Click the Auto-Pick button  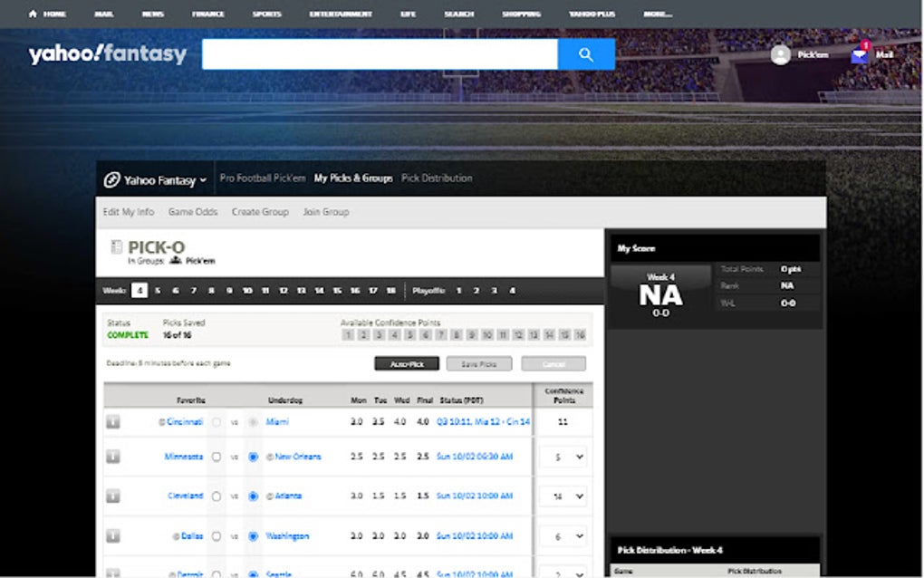pyautogui.click(x=406, y=363)
